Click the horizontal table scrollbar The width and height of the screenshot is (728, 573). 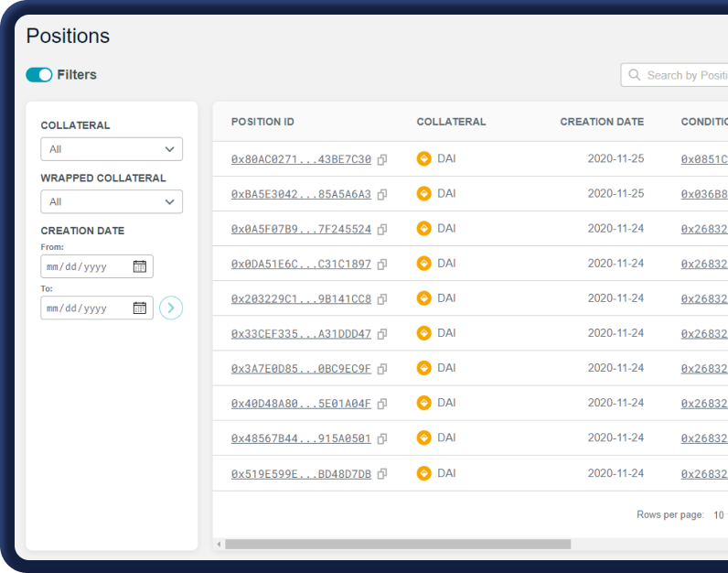398,544
